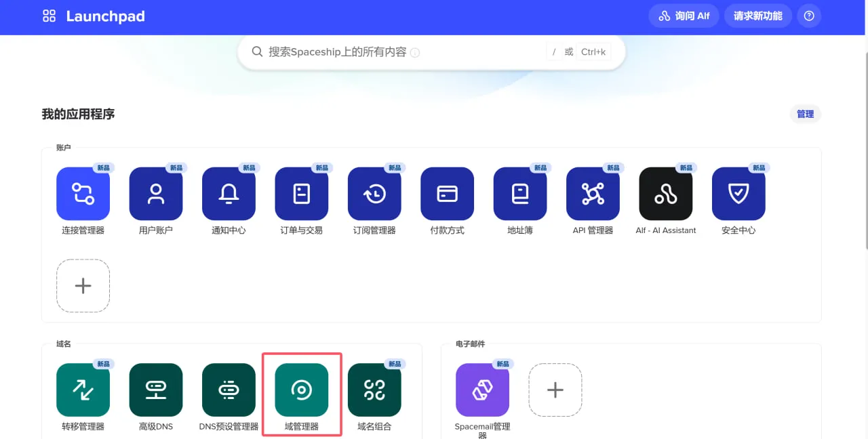Focus the Spaceship search input field
Viewport: 868px width, 439px height.
[x=431, y=51]
